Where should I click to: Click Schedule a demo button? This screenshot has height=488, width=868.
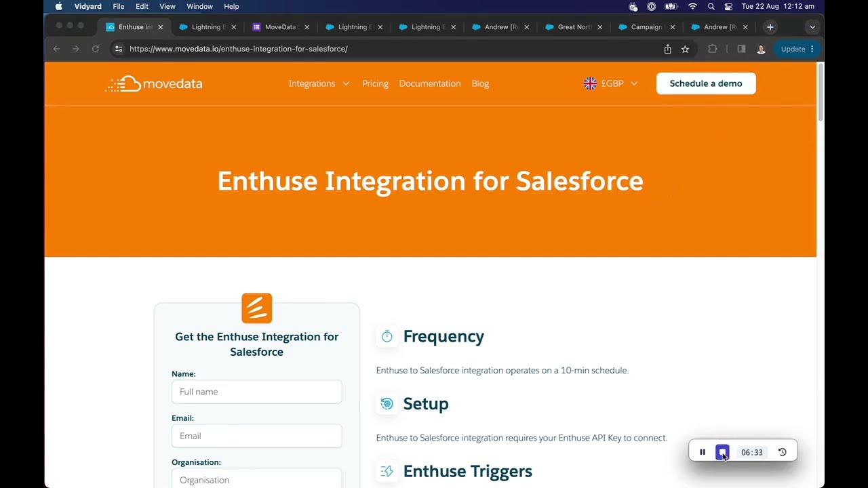coord(706,83)
